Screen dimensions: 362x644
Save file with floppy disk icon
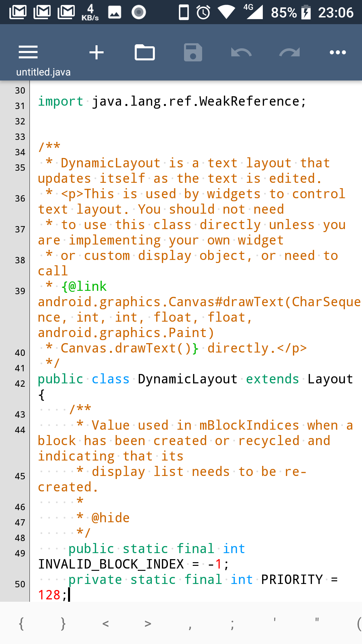(x=193, y=52)
